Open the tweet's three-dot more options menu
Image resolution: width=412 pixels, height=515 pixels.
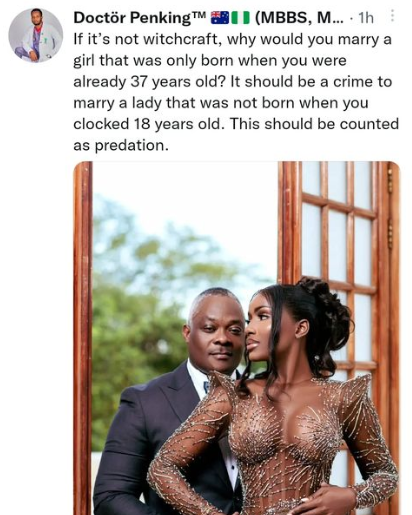(x=392, y=16)
